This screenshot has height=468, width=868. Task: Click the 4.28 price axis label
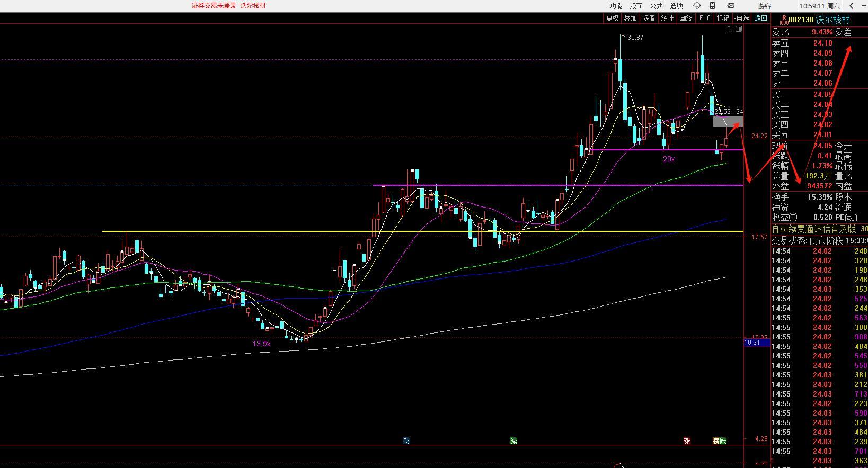point(761,439)
